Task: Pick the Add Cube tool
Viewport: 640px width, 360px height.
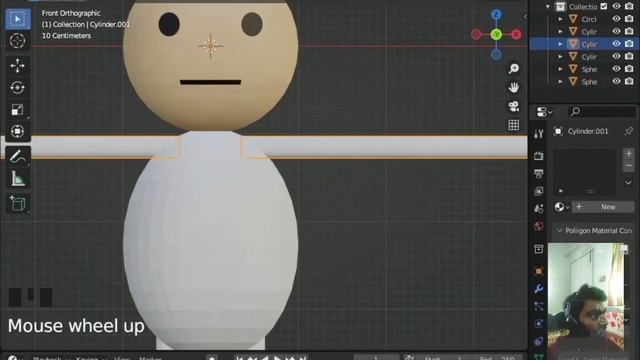Action: [x=17, y=203]
